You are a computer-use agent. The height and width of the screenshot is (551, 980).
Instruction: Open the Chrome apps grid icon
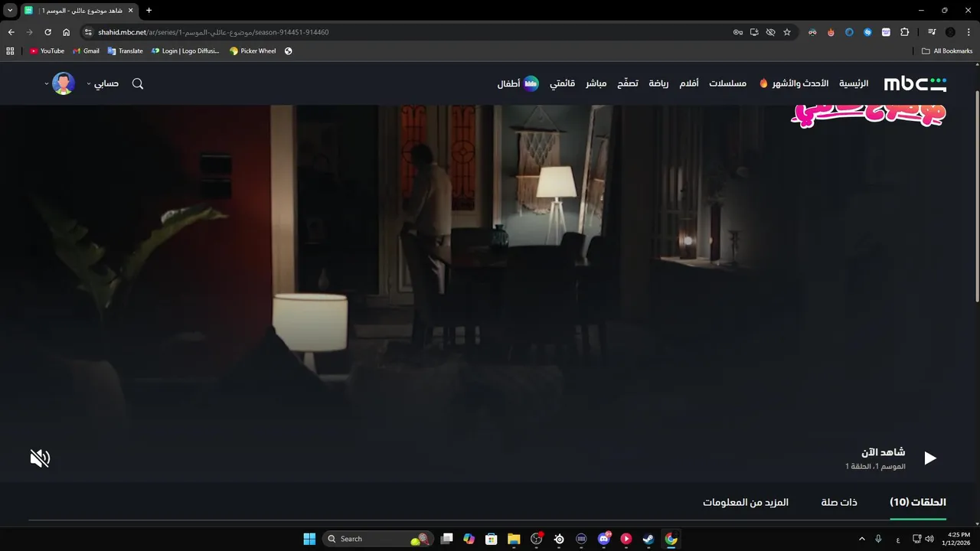pos(10,51)
